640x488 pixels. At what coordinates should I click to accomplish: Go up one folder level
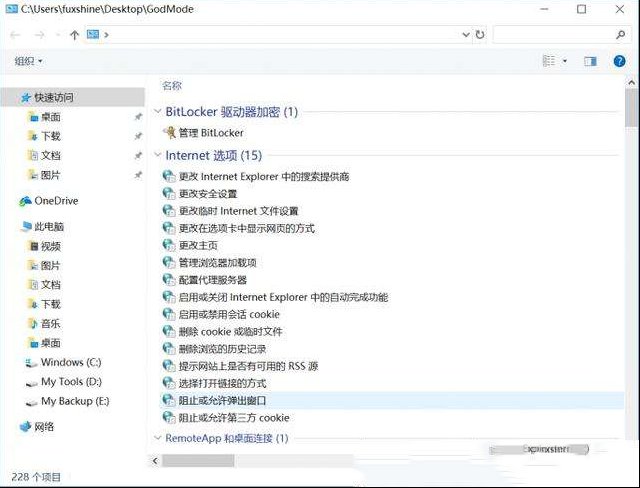(74, 35)
